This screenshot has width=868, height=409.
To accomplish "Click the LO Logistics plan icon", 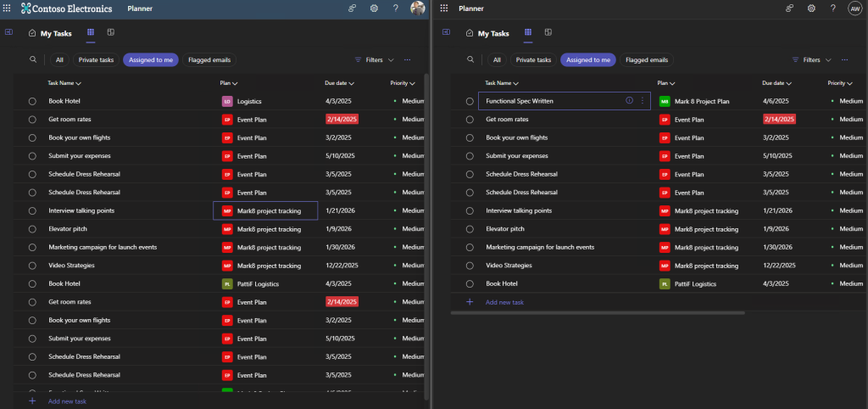I will (227, 102).
